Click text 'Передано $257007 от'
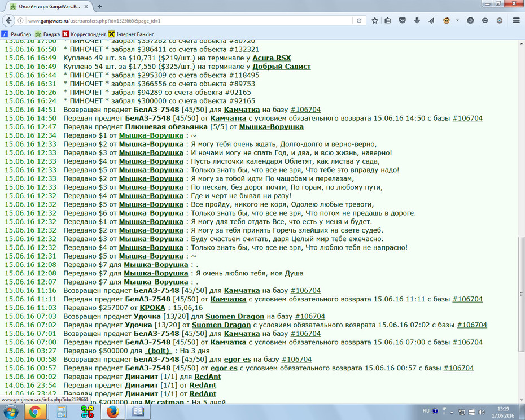The height and width of the screenshot is (420, 525). tap(100, 308)
